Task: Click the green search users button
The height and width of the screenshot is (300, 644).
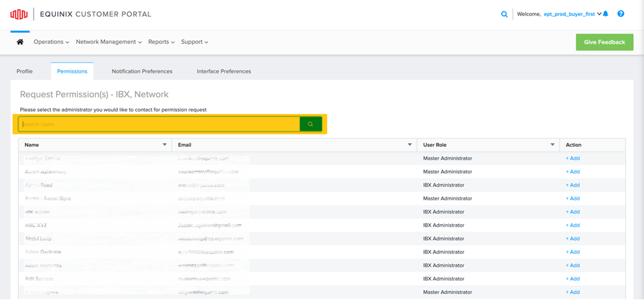Action: coord(310,124)
